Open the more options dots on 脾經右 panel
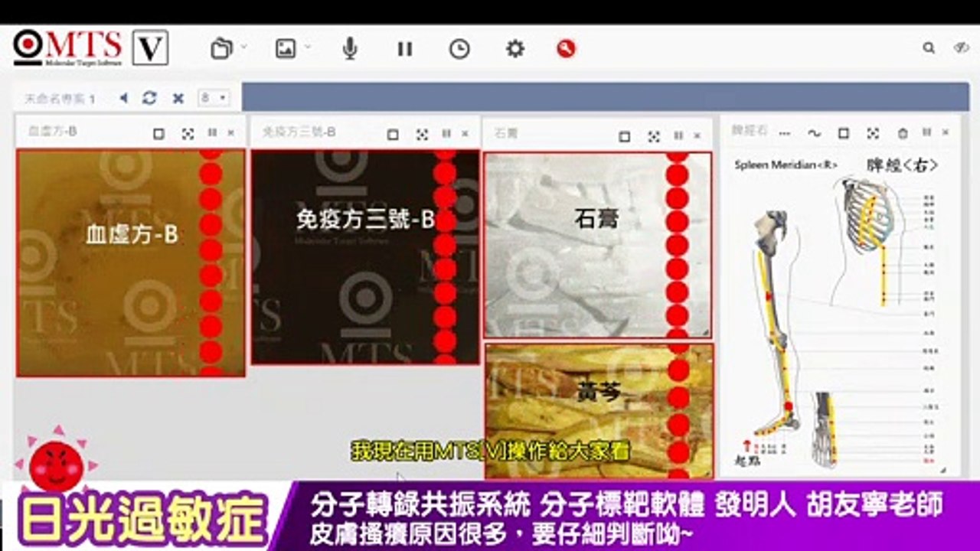980x551 pixels. tap(785, 133)
